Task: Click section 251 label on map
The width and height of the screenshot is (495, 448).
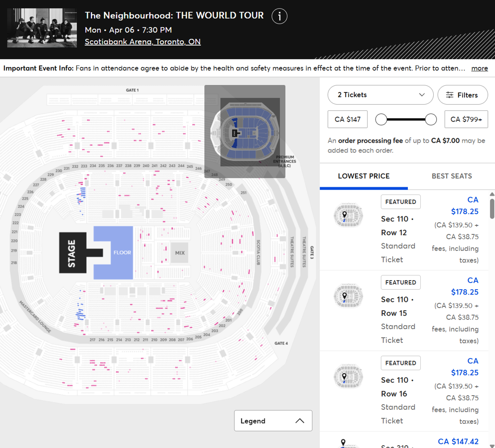Action: click(x=243, y=193)
